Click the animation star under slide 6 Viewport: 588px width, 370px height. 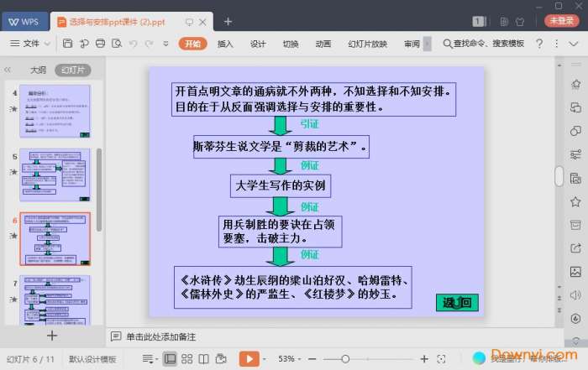pyautogui.click(x=13, y=236)
